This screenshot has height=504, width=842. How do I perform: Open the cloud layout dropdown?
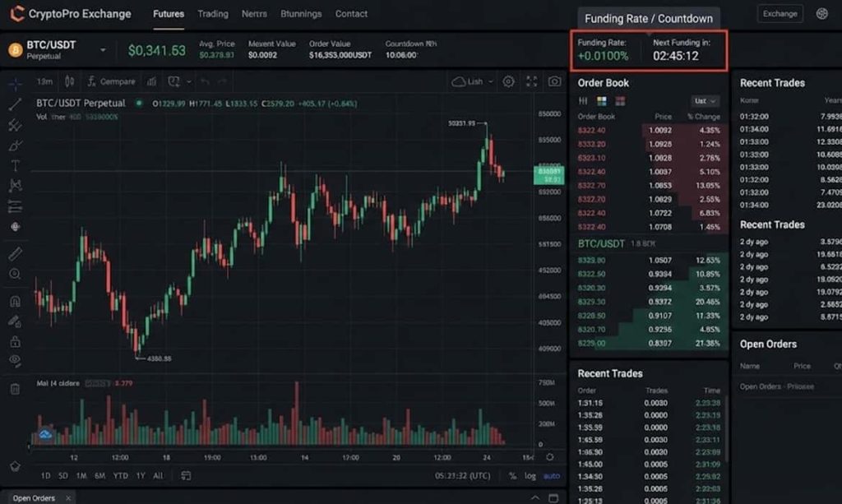pyautogui.click(x=473, y=81)
